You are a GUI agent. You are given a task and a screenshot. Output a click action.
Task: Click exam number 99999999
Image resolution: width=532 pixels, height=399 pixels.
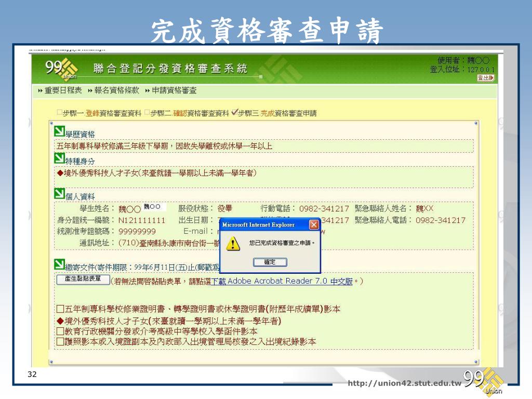pyautogui.click(x=137, y=231)
